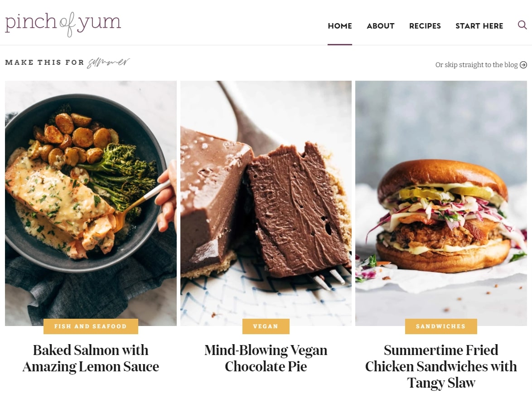Open the Sandwiches category tag
The width and height of the screenshot is (532, 399).
(x=441, y=326)
